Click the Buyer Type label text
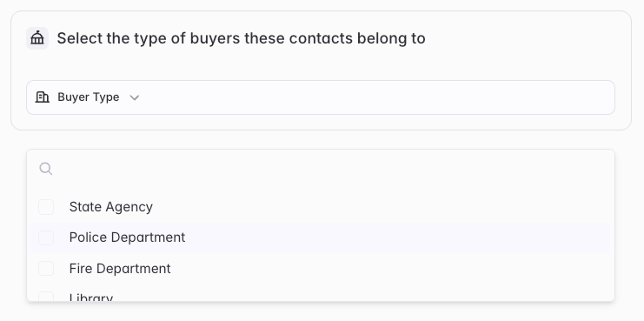This screenshot has width=644, height=321. click(x=89, y=97)
